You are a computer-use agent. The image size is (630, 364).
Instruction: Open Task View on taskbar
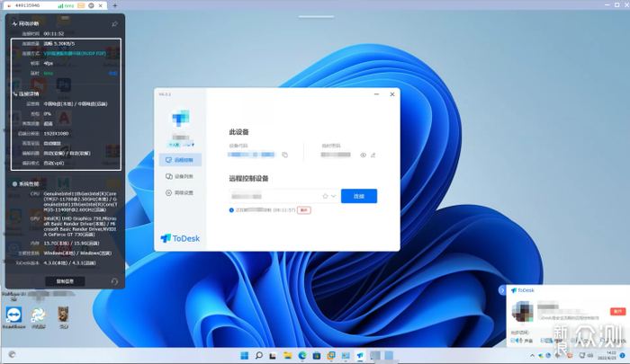click(273, 356)
